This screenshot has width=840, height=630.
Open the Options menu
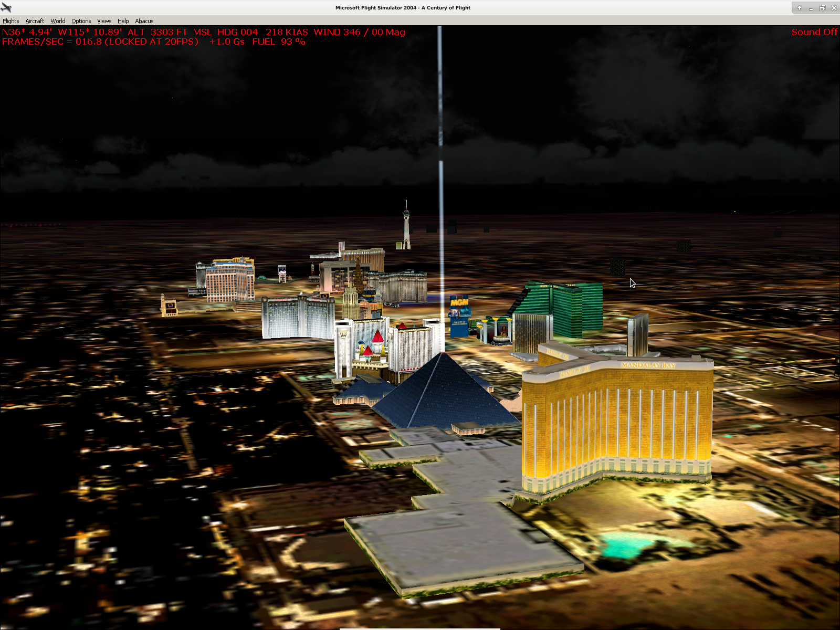click(81, 21)
